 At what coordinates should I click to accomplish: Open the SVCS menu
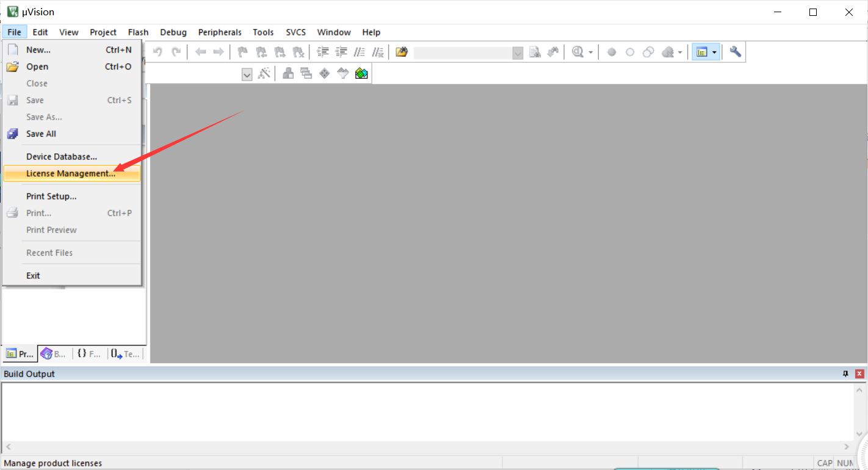296,32
